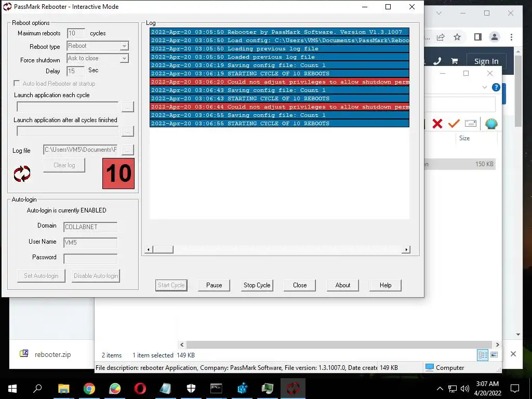Browse for application to launch each cycle
Image resolution: width=532 pixels, height=399 pixels.
(x=128, y=107)
